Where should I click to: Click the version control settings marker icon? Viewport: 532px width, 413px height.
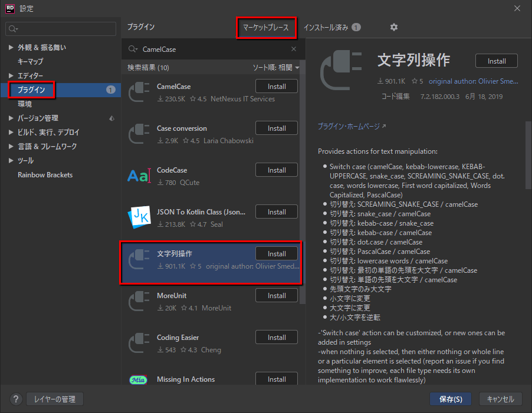(111, 118)
